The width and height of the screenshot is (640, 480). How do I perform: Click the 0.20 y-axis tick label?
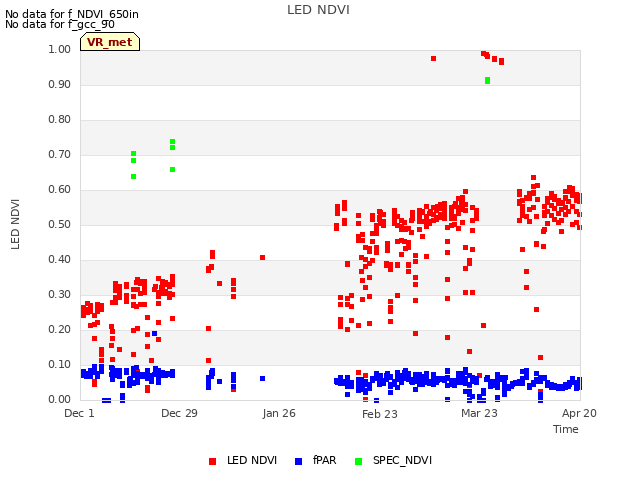click(59, 329)
